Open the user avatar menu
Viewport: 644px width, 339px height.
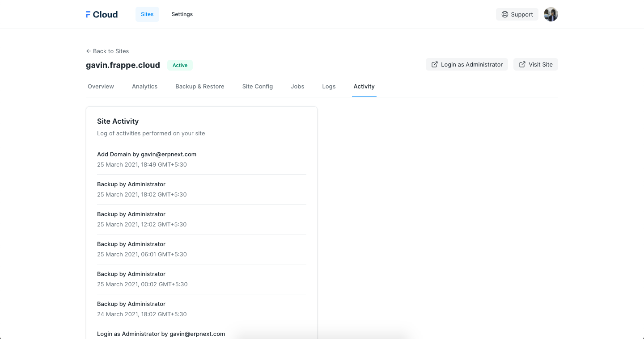coord(551,14)
